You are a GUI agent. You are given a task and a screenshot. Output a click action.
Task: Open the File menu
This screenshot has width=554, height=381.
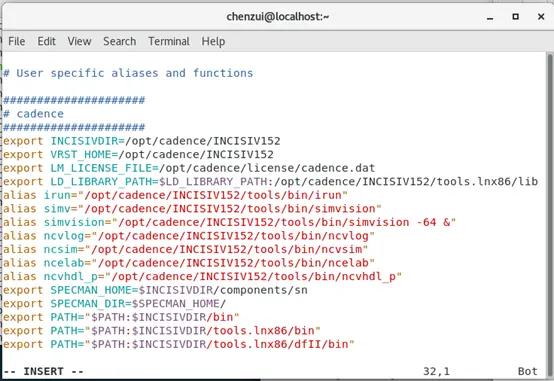(x=17, y=41)
